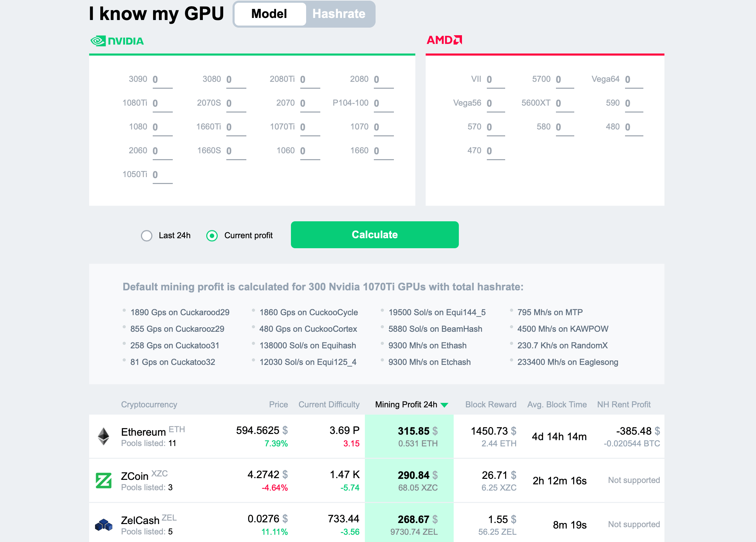Click the Ethereum cryptocurrency icon
Viewport: 756px width, 542px height.
[x=103, y=437]
